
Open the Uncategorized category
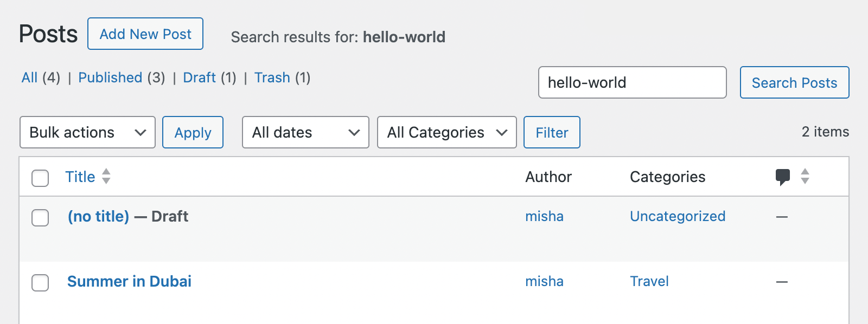(x=677, y=216)
